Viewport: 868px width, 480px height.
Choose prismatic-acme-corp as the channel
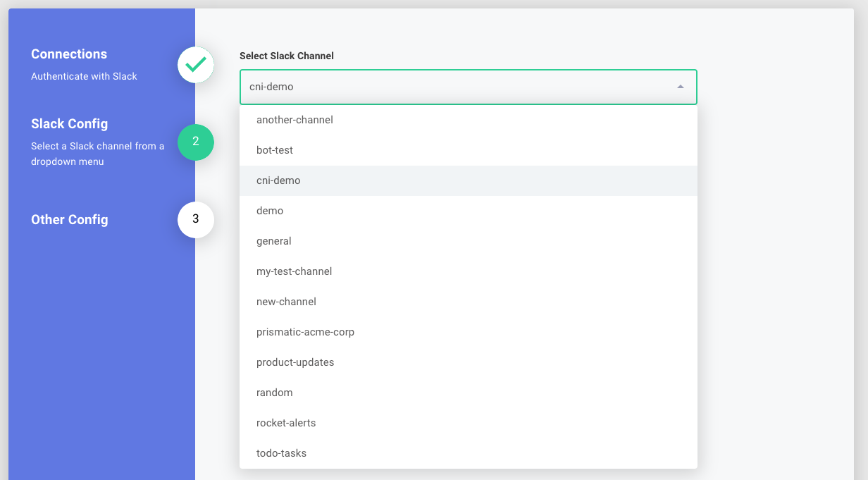tap(305, 331)
